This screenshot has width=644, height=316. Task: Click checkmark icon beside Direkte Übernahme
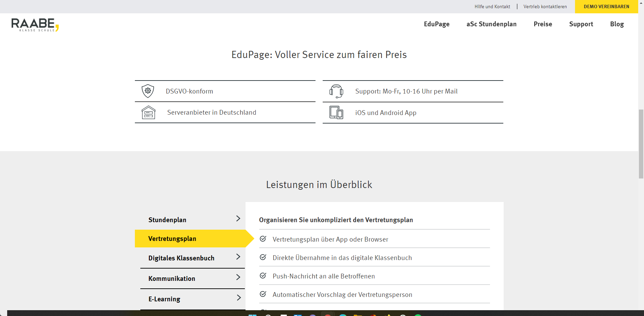[263, 257]
